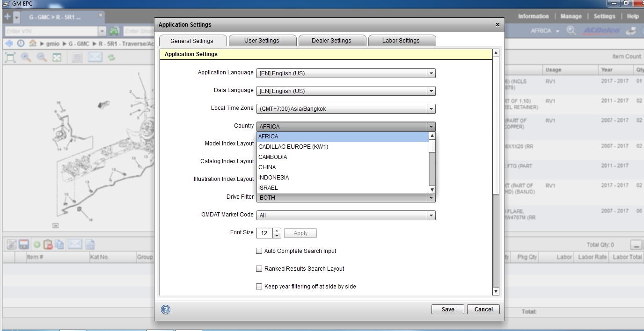Zoom in on the illustration

(26, 58)
